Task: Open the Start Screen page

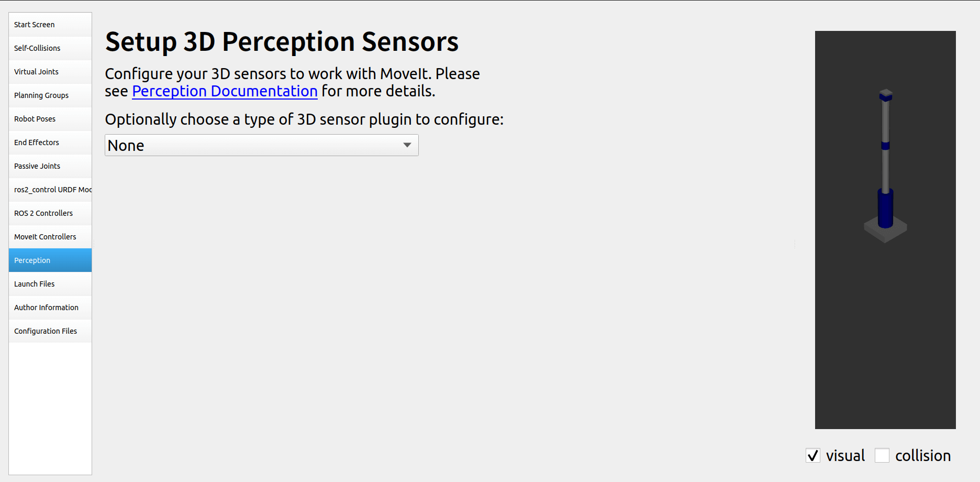Action: pyautogui.click(x=50, y=25)
